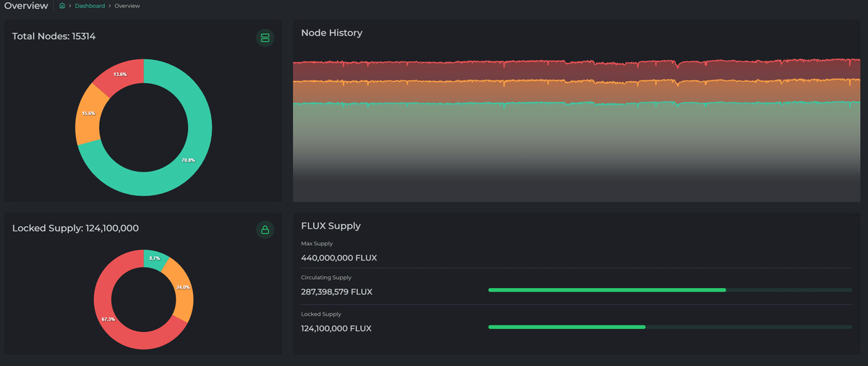Click the padlock icon on Locked Supply card

[265, 230]
